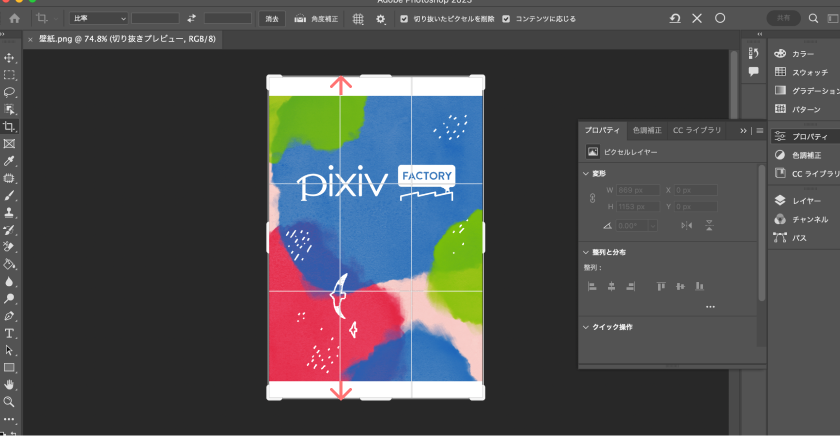The image size is (840, 436).
Task: Select the Lasso tool
Action: pyautogui.click(x=9, y=92)
